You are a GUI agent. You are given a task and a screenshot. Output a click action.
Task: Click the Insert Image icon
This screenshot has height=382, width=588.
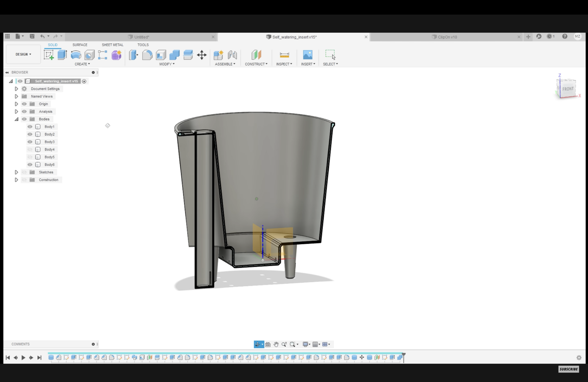click(308, 55)
